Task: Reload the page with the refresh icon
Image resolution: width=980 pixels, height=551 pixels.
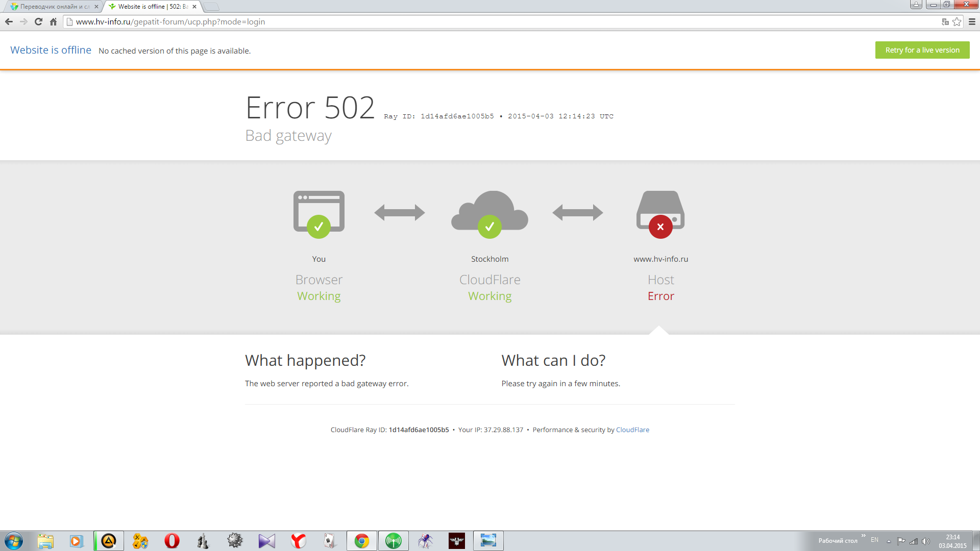Action: tap(38, 22)
